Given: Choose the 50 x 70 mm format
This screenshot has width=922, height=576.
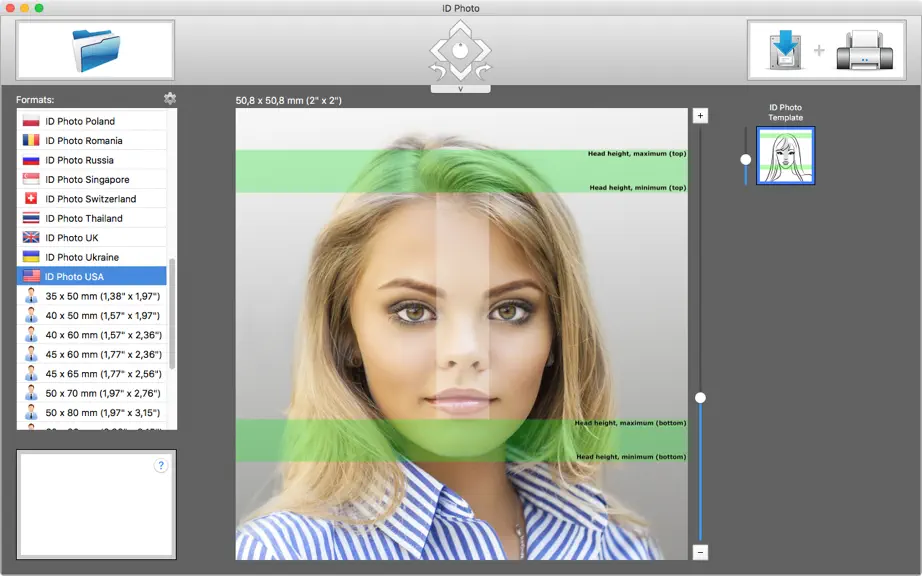Looking at the screenshot, I should (92, 393).
